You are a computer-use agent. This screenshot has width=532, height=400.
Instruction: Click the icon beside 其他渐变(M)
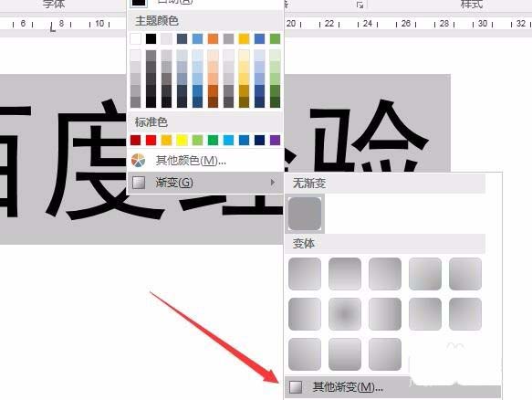click(296, 386)
